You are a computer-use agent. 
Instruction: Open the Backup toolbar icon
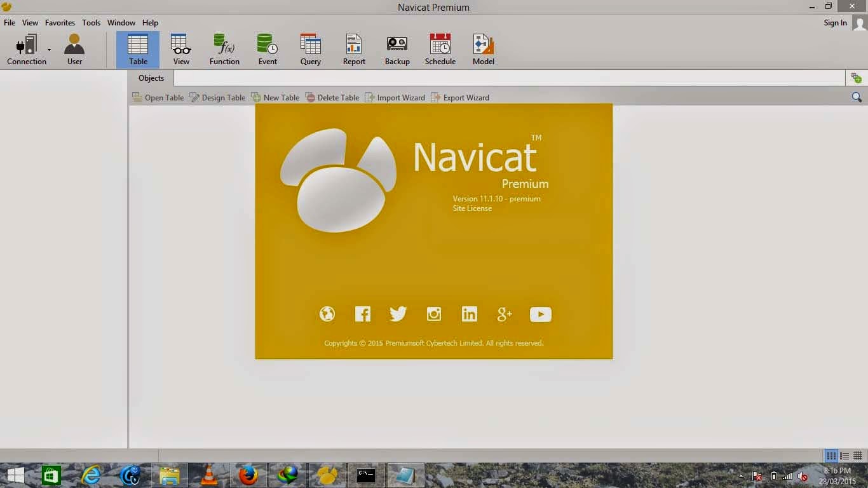tap(397, 50)
